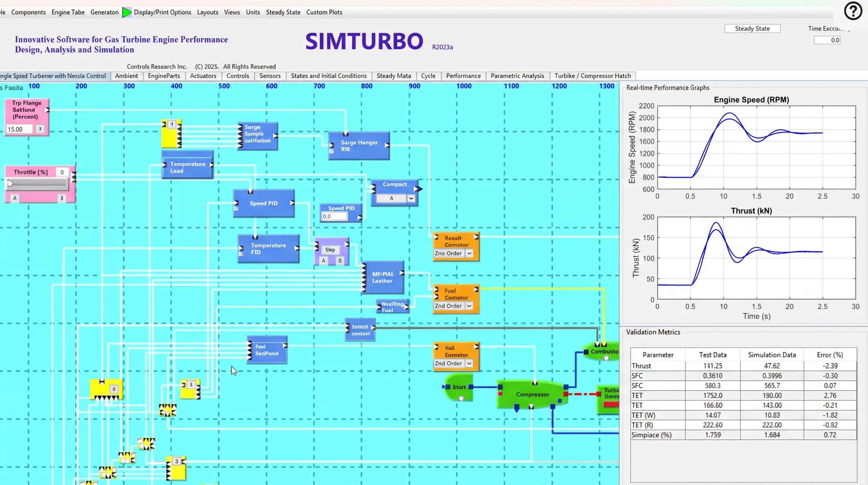The height and width of the screenshot is (485, 868).
Task: Select the Temperature FID block
Action: click(268, 249)
